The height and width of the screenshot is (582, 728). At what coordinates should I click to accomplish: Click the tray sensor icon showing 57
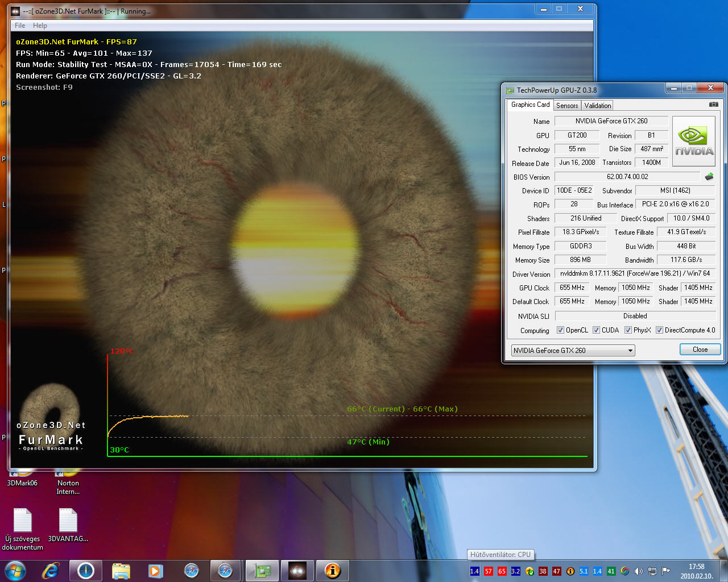[488, 571]
